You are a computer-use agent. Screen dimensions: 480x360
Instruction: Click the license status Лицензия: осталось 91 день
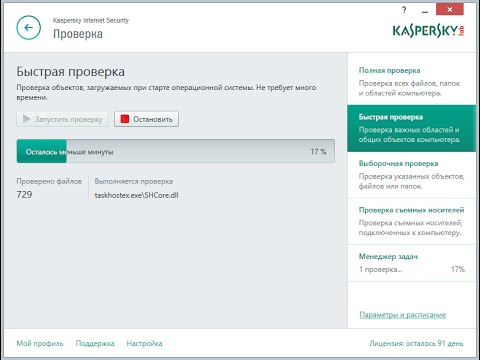[416, 343]
